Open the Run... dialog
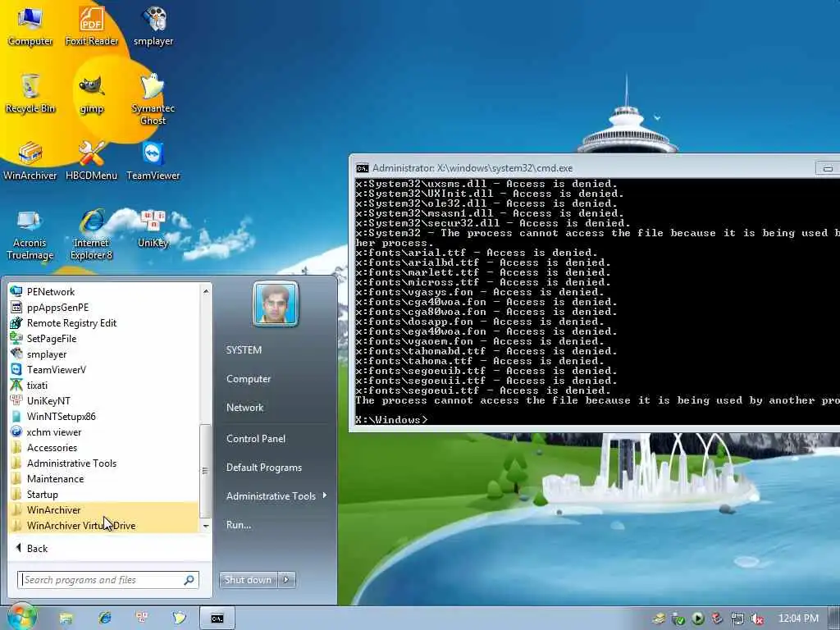The image size is (840, 630). click(x=239, y=525)
